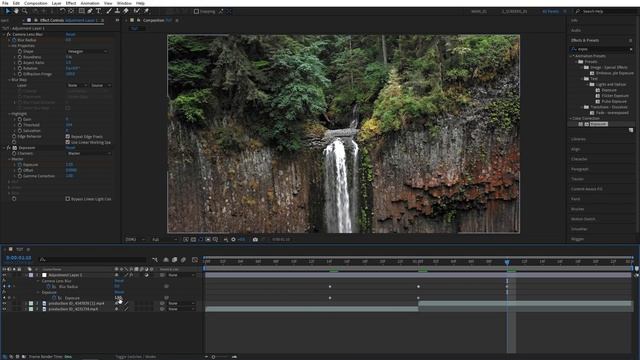The width and height of the screenshot is (640, 360).
Task: Reset Exposure effect in Effect Controls
Action: [x=70, y=148]
